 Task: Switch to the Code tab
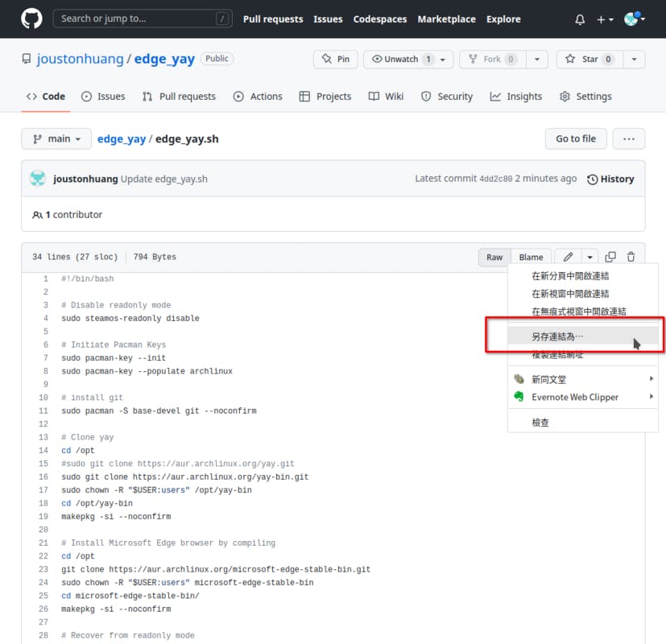pyautogui.click(x=46, y=97)
